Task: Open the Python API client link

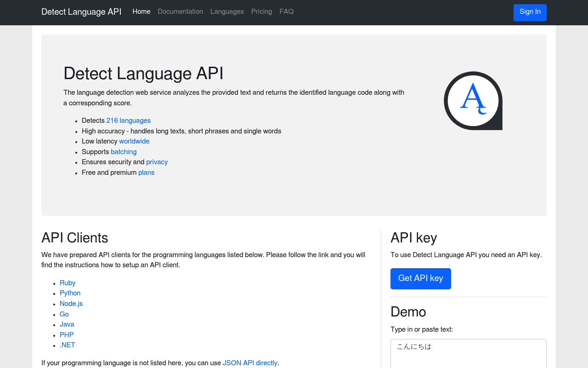Action: tap(70, 293)
